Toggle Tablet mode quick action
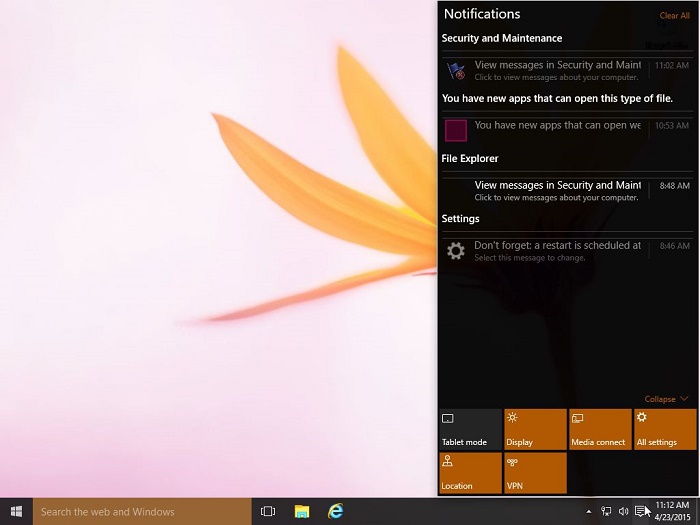The height and width of the screenshot is (525, 700). 471,429
